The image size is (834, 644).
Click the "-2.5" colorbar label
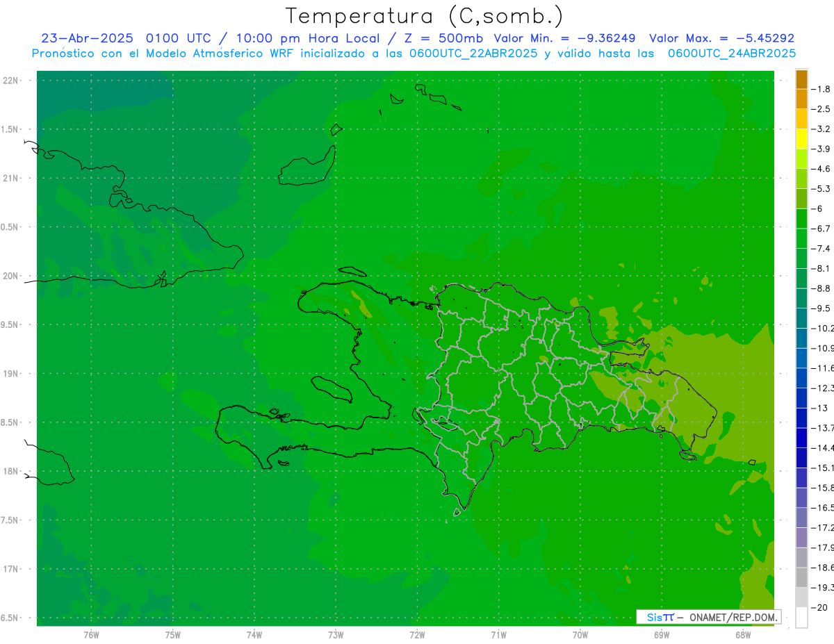[822, 109]
